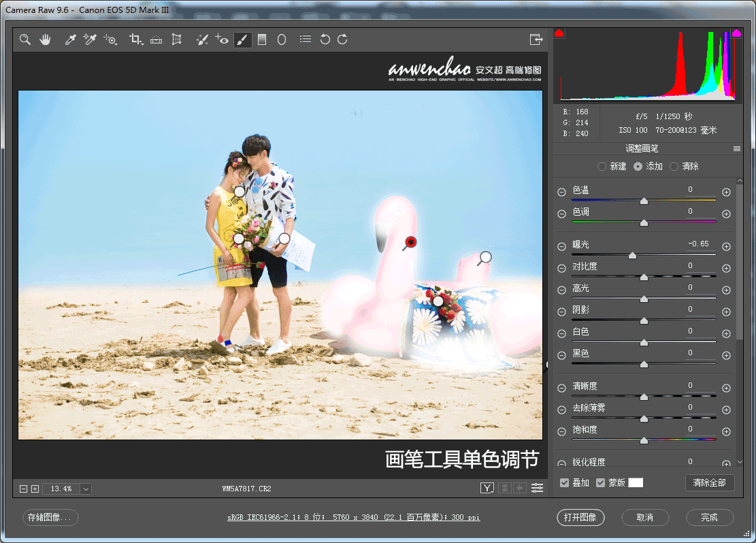Toggle shadow clipping warning in histogram
The width and height of the screenshot is (756, 543).
(559, 33)
